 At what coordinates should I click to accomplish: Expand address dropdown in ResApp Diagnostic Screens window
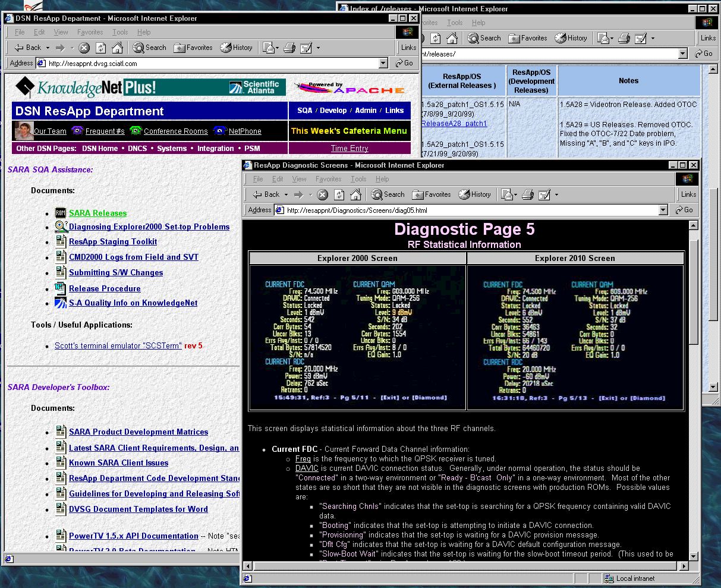click(664, 210)
